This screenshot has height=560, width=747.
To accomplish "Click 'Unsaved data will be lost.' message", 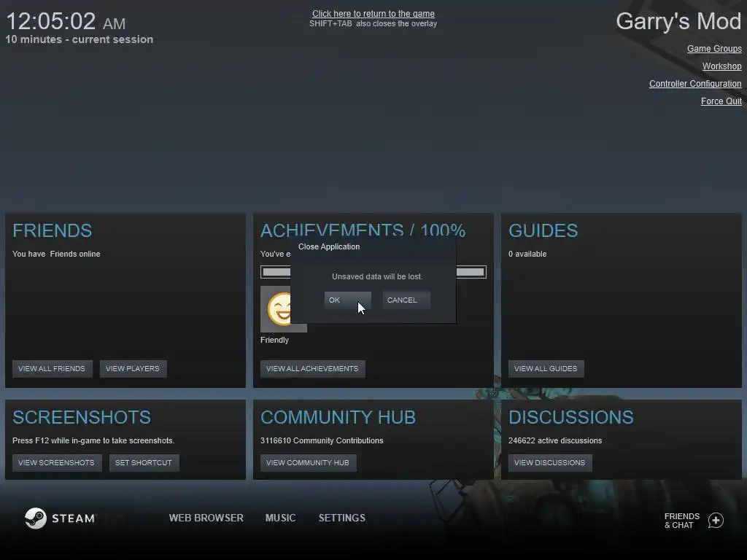I will click(x=377, y=276).
